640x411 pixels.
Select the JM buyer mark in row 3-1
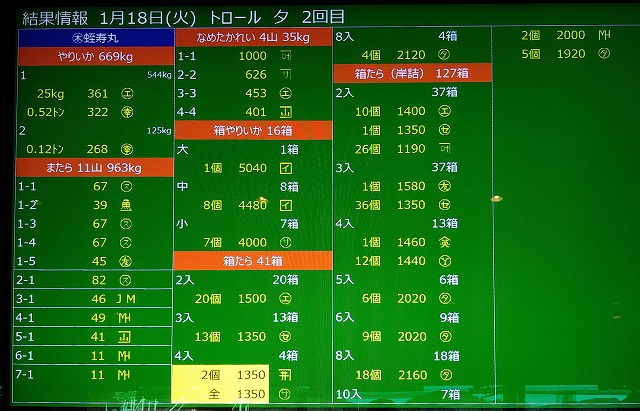click(126, 298)
